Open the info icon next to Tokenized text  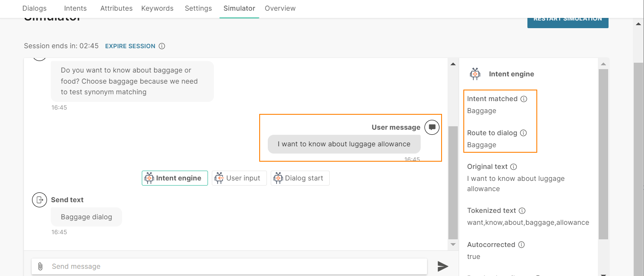522,210
